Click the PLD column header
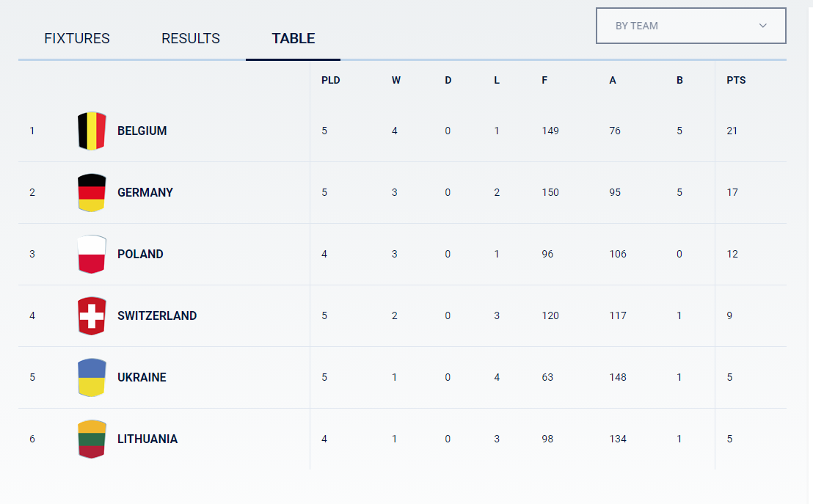 331,81
